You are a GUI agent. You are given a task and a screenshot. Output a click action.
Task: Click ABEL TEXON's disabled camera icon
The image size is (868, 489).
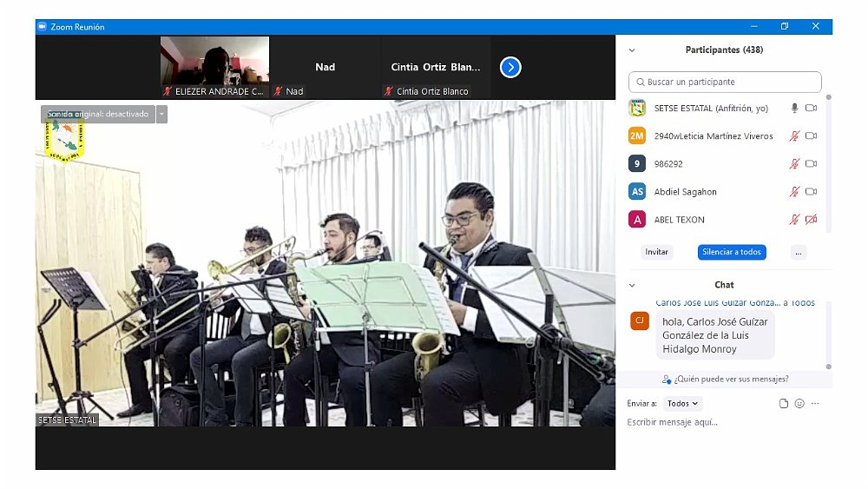point(811,220)
